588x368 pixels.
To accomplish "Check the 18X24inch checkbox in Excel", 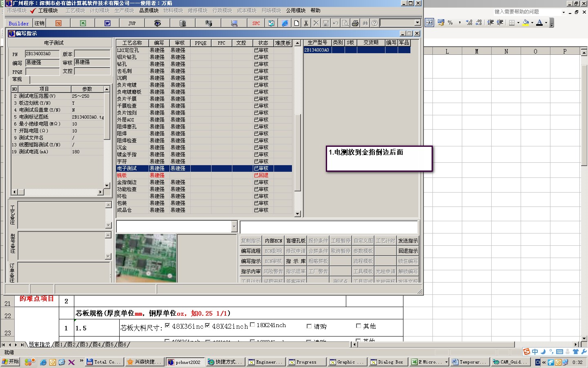I will [x=252, y=325].
